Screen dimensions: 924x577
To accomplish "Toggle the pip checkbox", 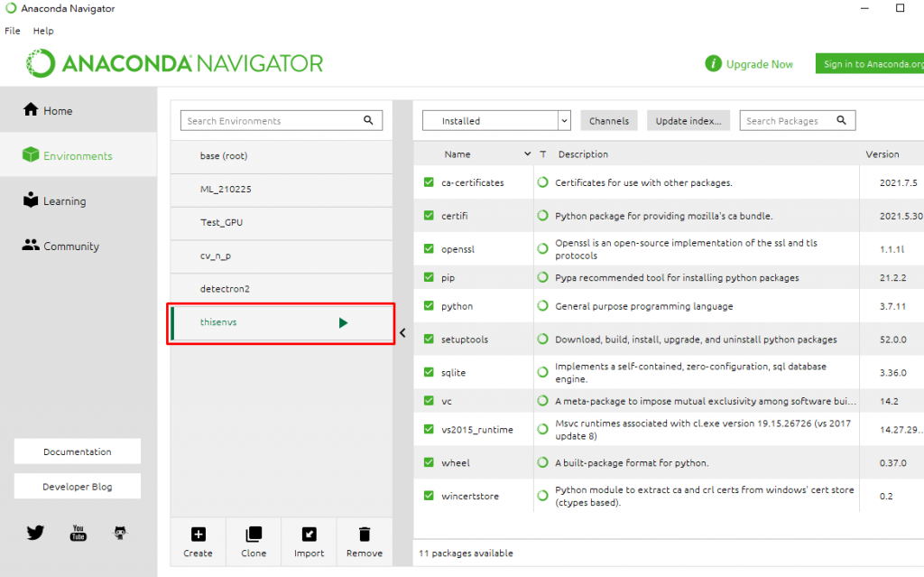I will point(429,276).
